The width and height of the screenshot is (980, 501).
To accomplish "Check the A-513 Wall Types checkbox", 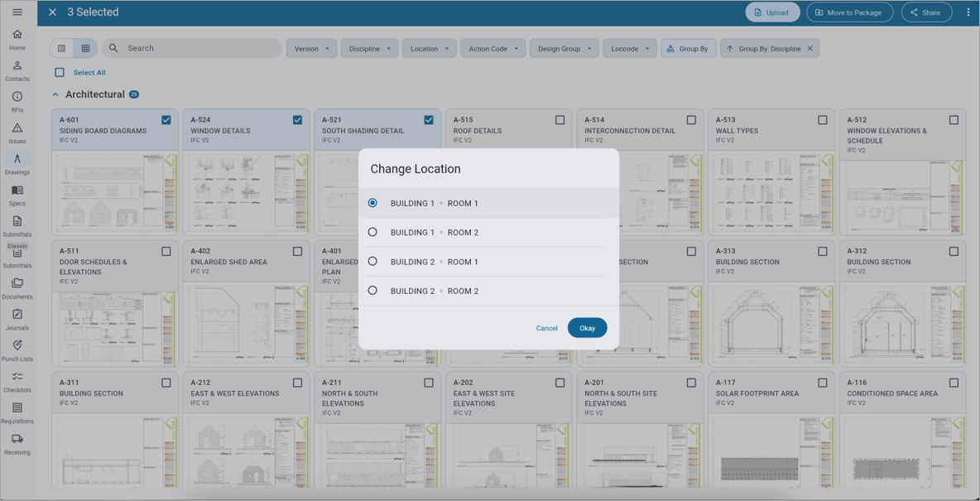I will 822,120.
